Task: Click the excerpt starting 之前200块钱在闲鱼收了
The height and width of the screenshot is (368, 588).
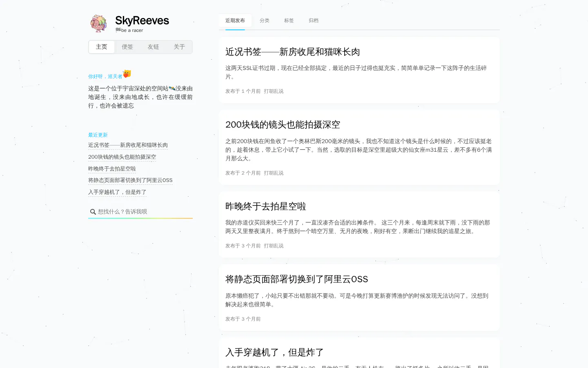Action: point(359,150)
